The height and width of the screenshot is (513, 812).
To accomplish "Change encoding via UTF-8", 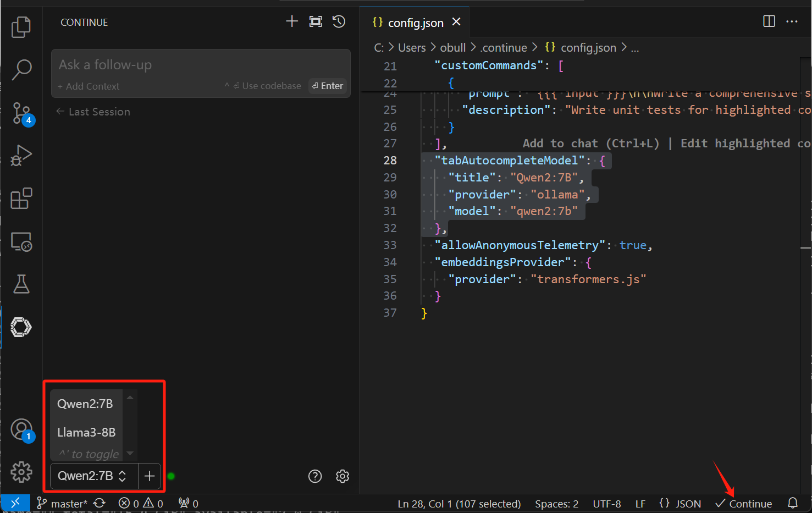I will pos(607,504).
